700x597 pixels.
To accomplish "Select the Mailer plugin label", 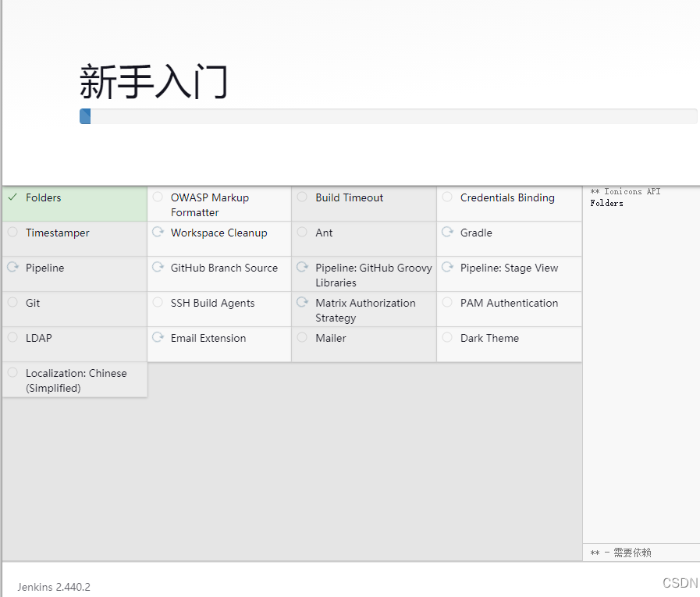I will tap(331, 338).
